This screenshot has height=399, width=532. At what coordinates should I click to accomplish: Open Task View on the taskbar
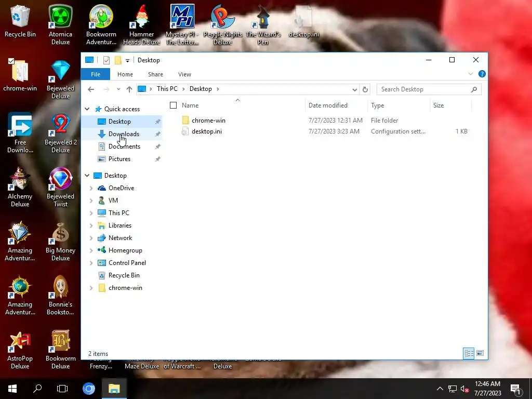tap(62, 389)
